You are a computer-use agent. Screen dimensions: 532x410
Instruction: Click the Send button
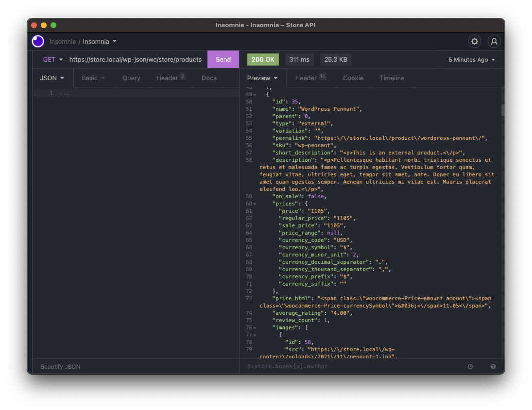pyautogui.click(x=223, y=59)
